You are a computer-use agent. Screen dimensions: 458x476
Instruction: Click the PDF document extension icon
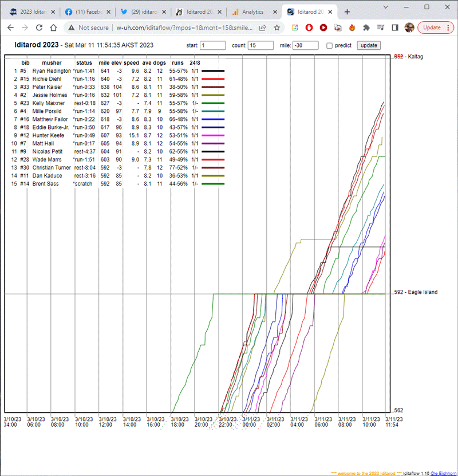(338, 27)
